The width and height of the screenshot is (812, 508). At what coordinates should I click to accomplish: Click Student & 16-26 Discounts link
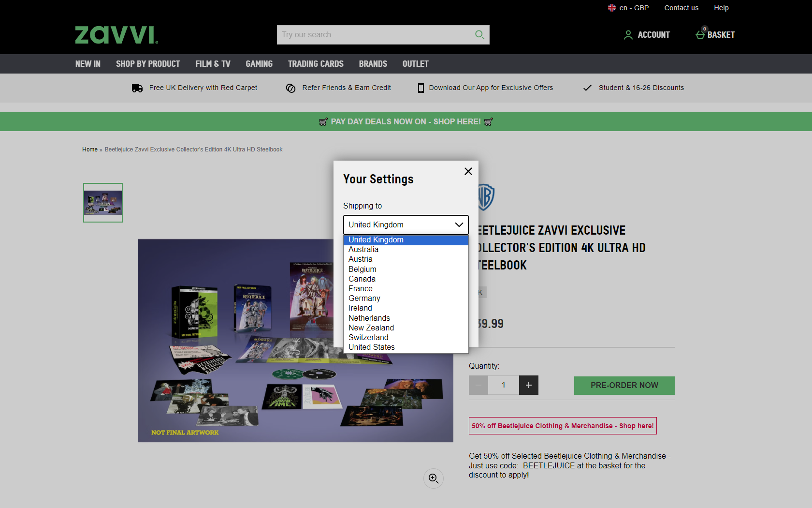click(641, 88)
